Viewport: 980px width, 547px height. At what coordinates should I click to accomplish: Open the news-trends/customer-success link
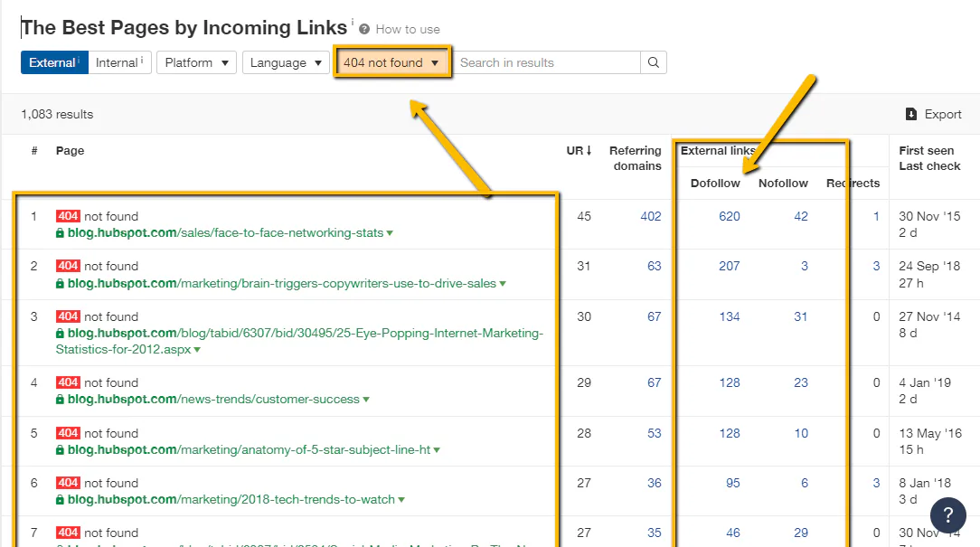213,400
